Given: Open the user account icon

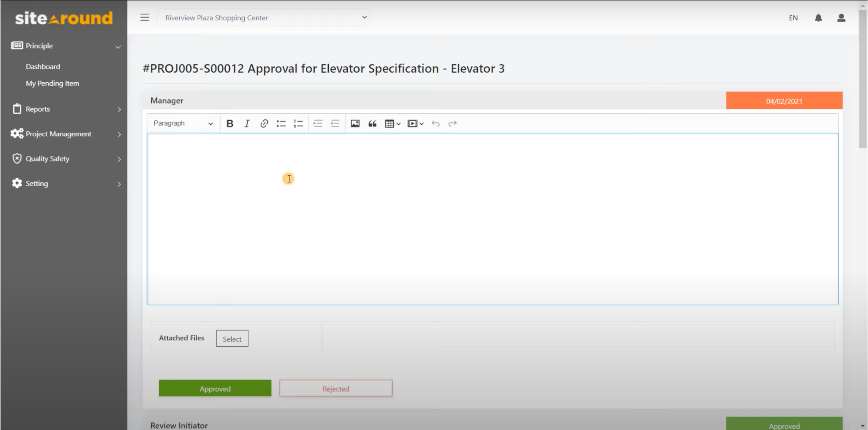Looking at the screenshot, I should [841, 18].
